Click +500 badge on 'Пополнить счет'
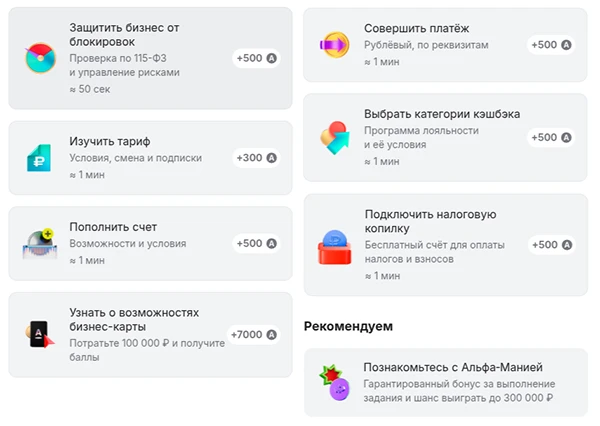The image size is (600, 426). point(256,244)
